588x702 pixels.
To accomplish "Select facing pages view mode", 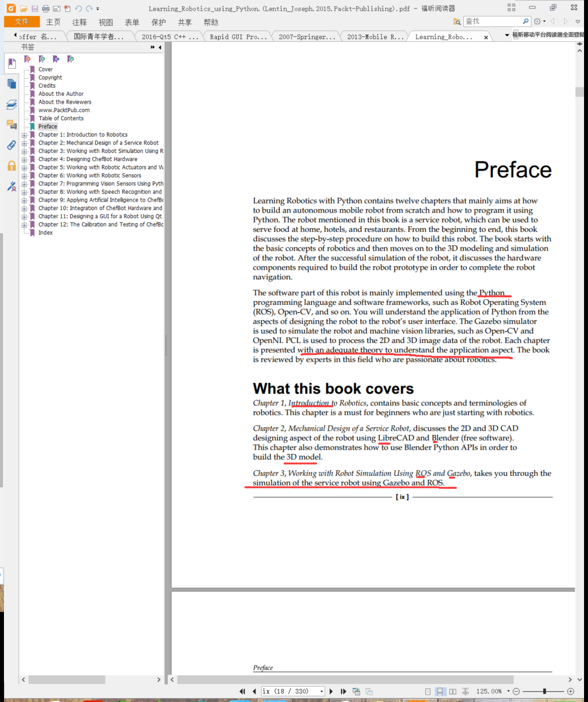I will (x=453, y=691).
